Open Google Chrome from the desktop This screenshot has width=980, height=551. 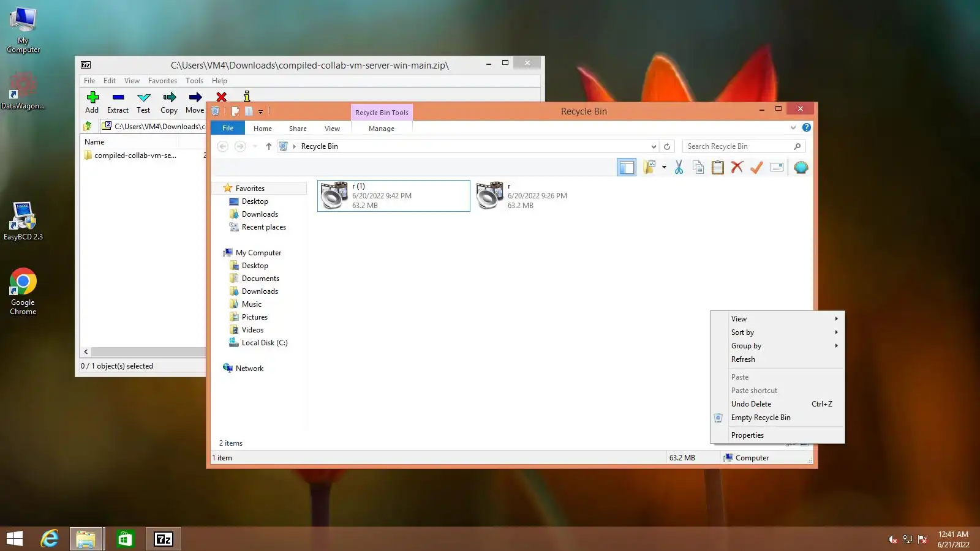click(23, 291)
